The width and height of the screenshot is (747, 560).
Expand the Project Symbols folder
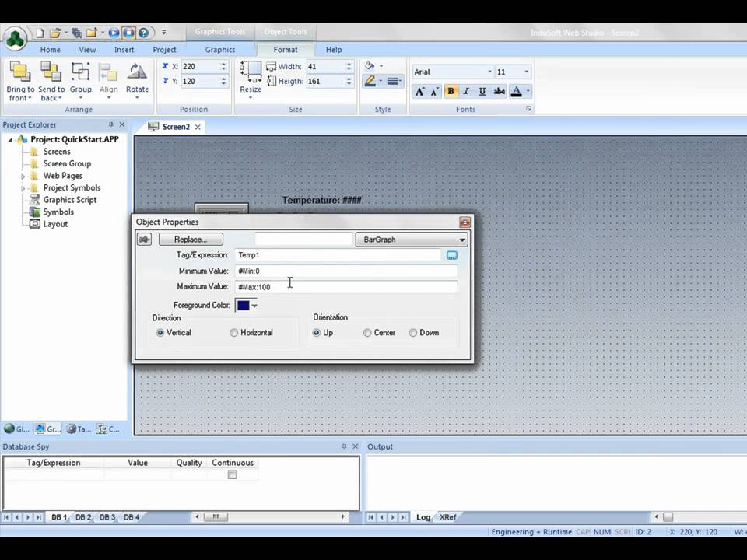coord(23,188)
